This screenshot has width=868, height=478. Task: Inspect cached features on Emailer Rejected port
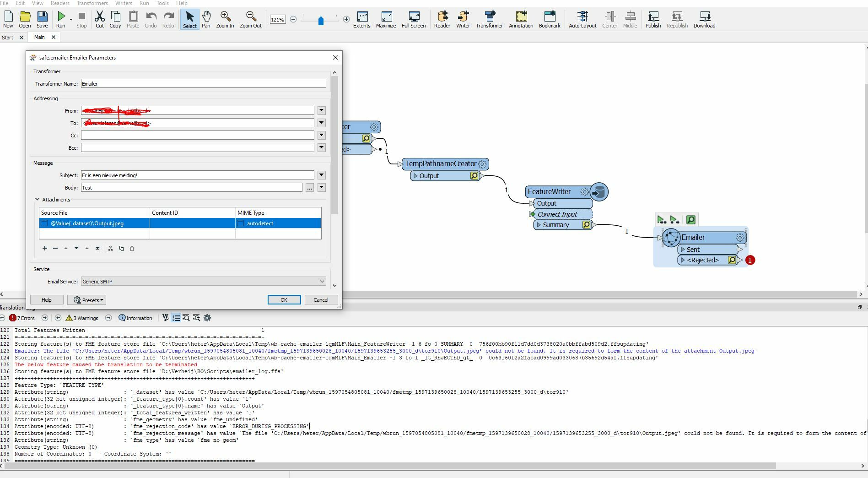point(732,260)
